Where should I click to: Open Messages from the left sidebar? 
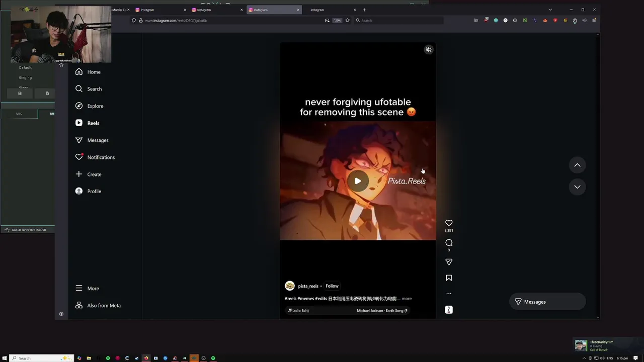(x=92, y=140)
